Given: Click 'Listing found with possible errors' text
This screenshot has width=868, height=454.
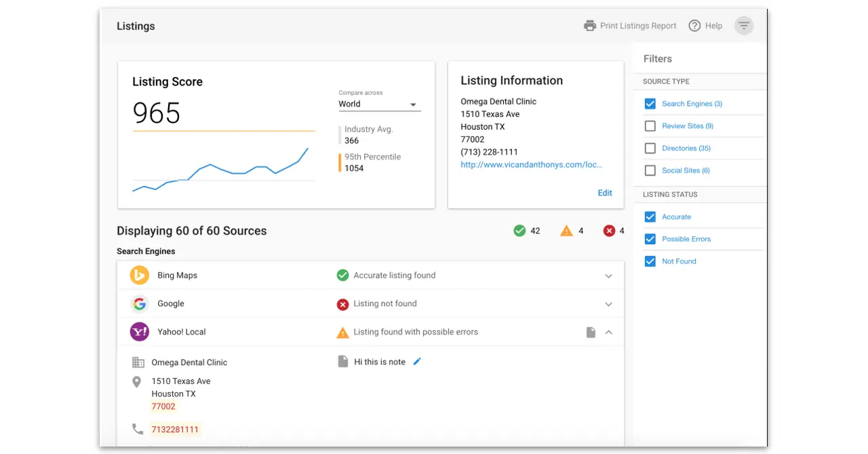Looking at the screenshot, I should (416, 332).
